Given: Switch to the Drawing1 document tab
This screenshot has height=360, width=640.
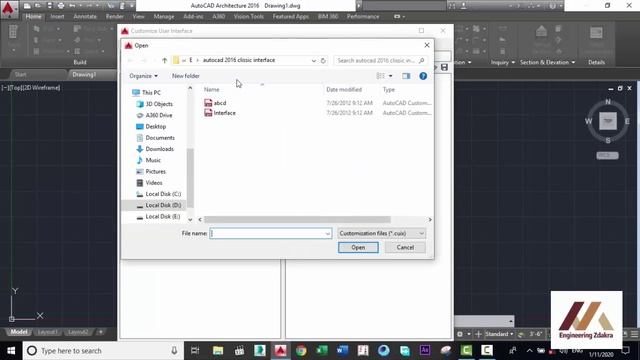Looking at the screenshot, I should coord(84,74).
